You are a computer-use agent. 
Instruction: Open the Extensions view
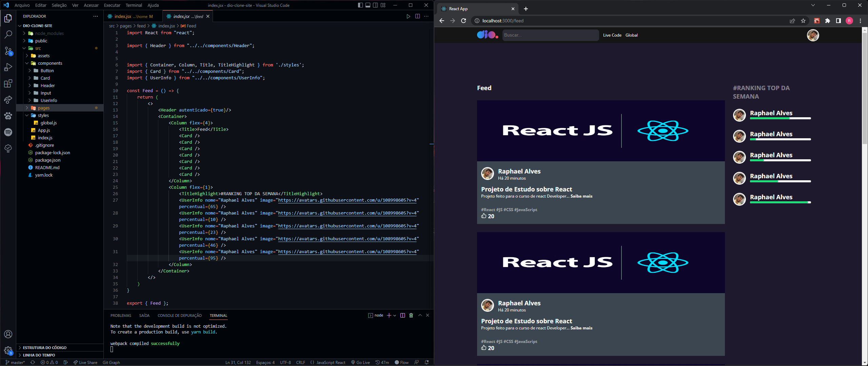point(8,83)
